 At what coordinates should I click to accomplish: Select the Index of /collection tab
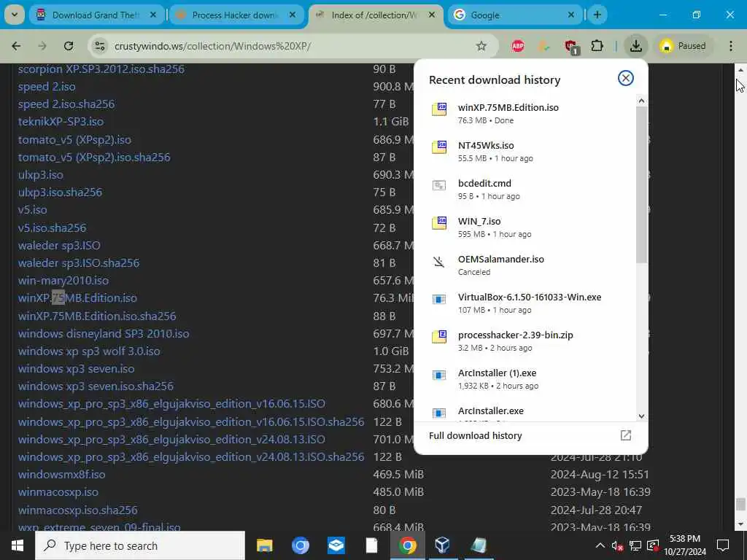[376, 15]
